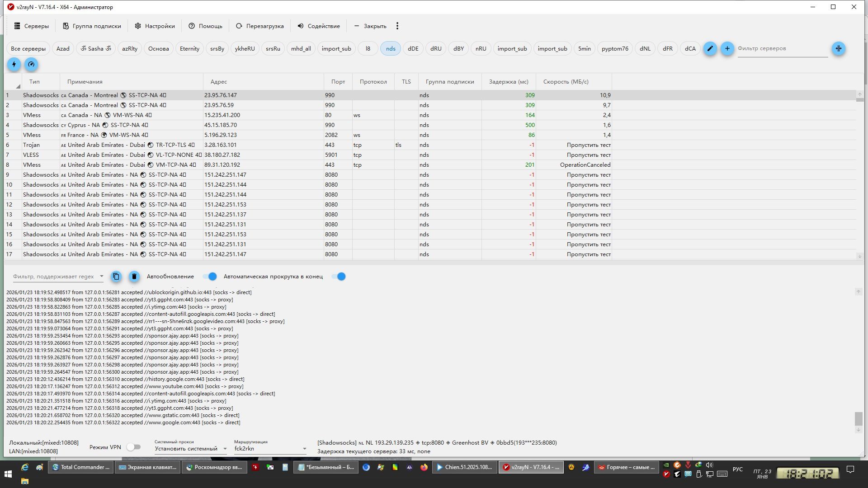Select server row with address 23.95.76.59
Image resolution: width=868 pixels, height=488 pixels.
[430, 105]
